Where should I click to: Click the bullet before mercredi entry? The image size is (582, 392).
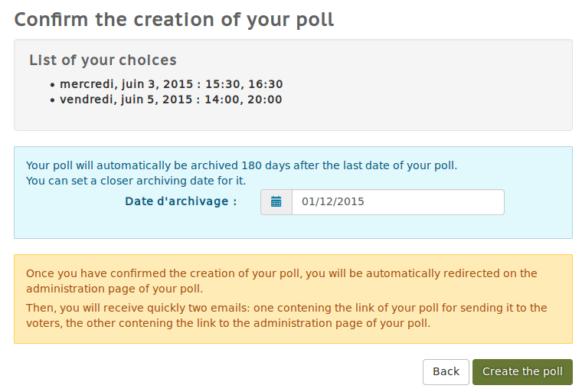point(52,86)
